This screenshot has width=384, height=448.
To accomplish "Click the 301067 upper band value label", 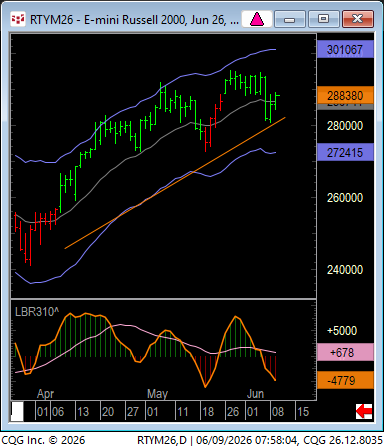I will (345, 50).
